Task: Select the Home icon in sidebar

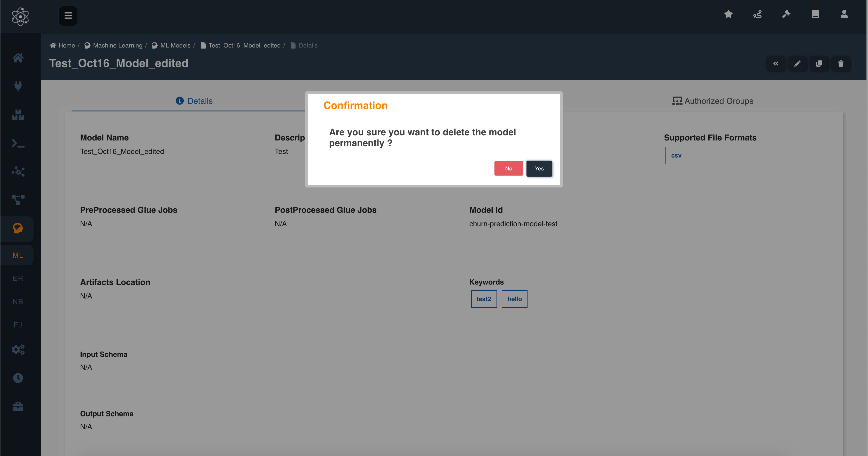Action: (x=18, y=58)
